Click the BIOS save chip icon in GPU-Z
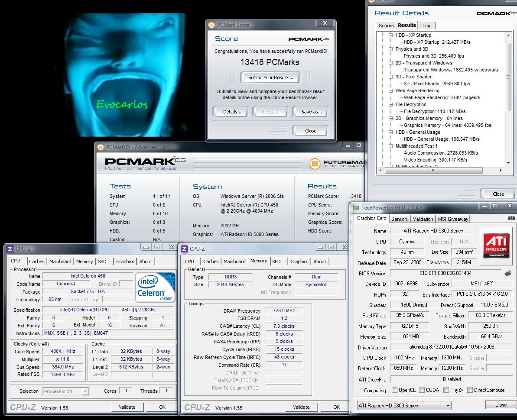The height and width of the screenshot is (420, 517). click(508, 273)
